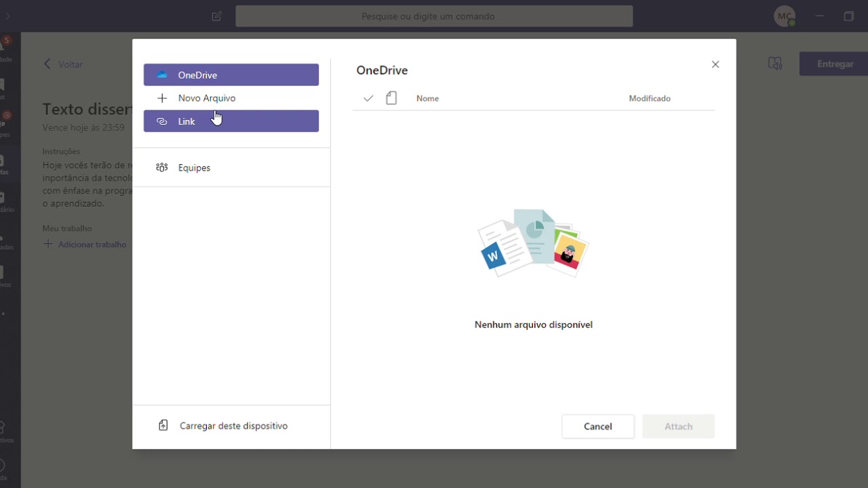This screenshot has height=488, width=868.
Task: Click the disabled Attach button
Action: [679, 426]
